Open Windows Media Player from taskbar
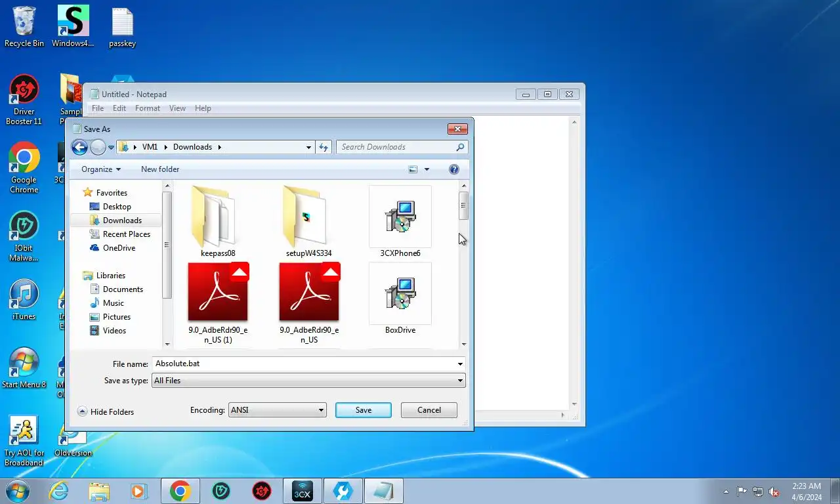This screenshot has width=840, height=504. tap(138, 491)
